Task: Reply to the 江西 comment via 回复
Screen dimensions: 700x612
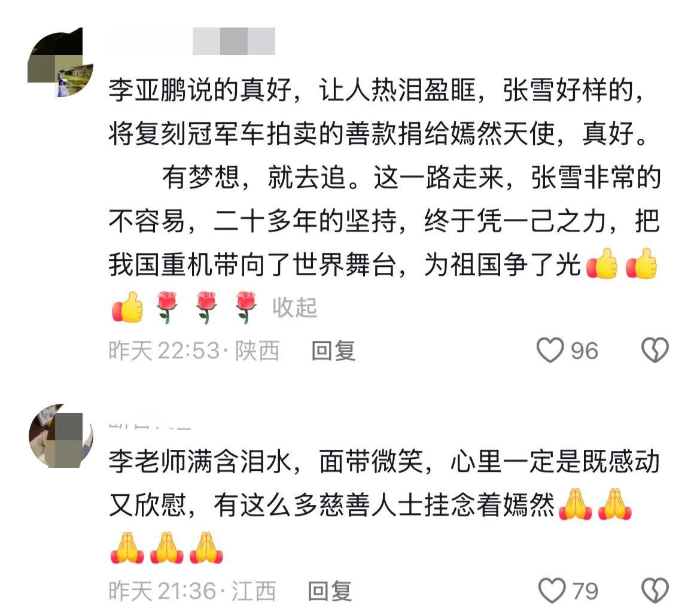Action: (330, 591)
